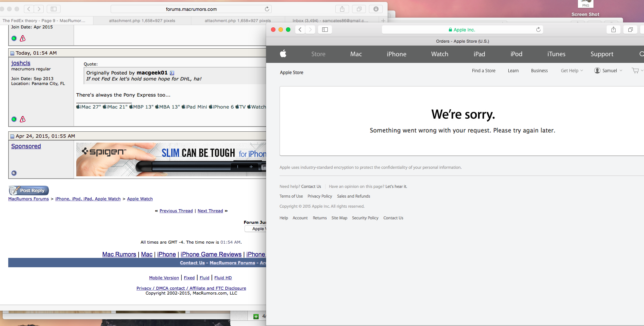
Task: Click the Samuel account person icon
Action: click(597, 70)
